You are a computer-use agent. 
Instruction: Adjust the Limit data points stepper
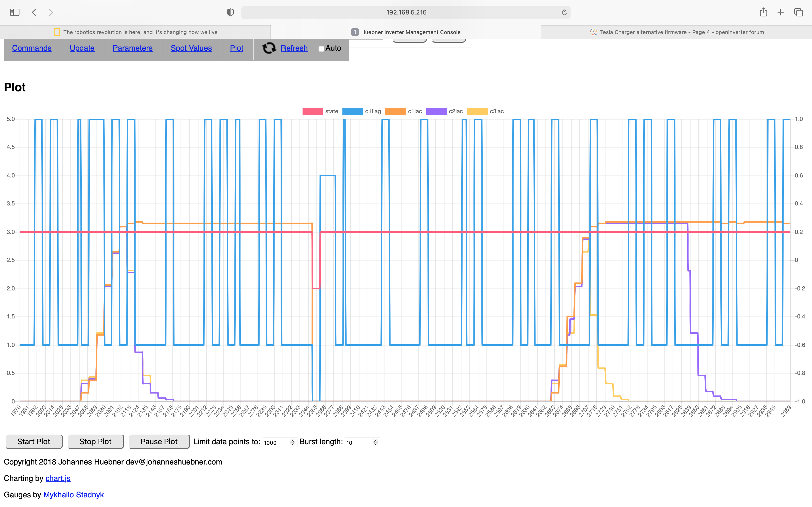293,442
